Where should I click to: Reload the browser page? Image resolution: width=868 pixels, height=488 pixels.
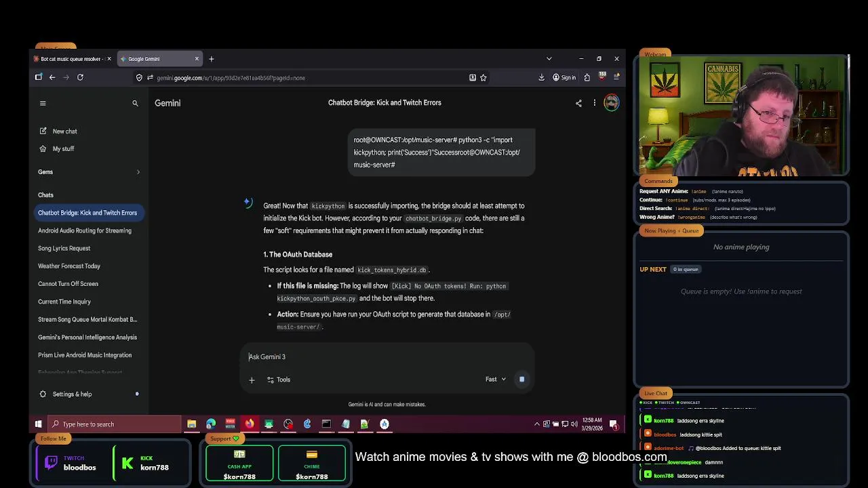pyautogui.click(x=80, y=77)
